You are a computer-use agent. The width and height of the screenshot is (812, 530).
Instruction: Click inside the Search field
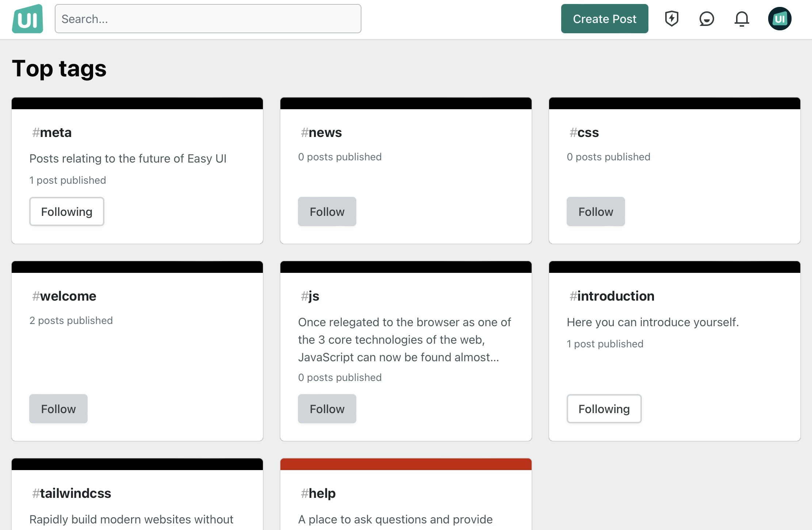(208, 19)
